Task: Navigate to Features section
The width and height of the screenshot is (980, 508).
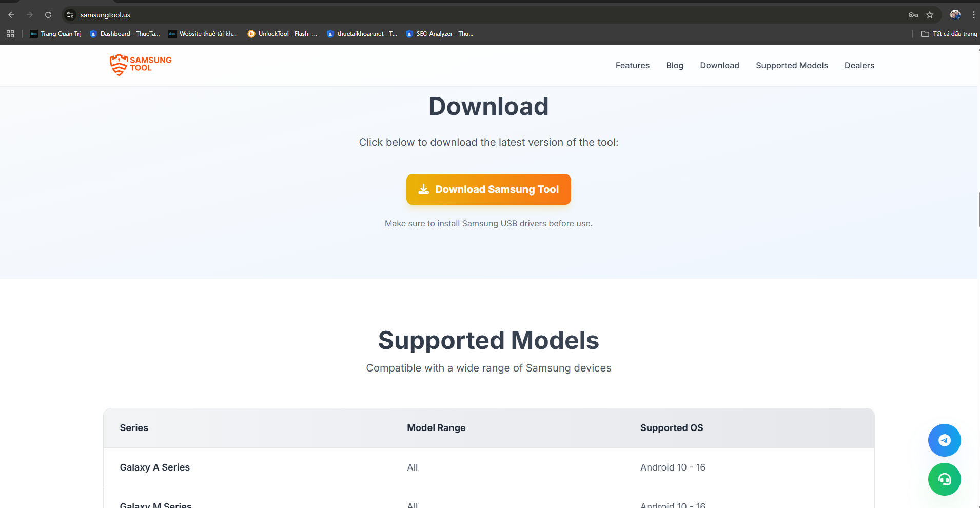Action: click(x=633, y=65)
